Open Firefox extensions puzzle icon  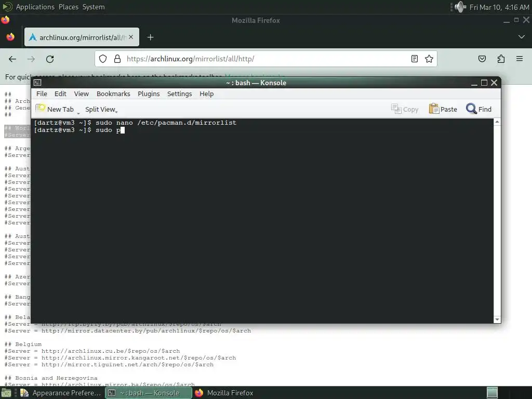(501, 59)
